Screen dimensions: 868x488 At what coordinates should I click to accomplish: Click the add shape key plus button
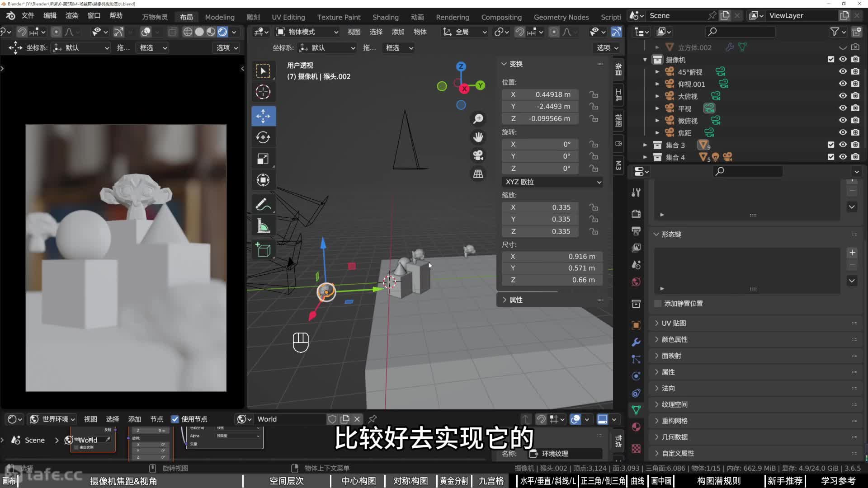852,253
